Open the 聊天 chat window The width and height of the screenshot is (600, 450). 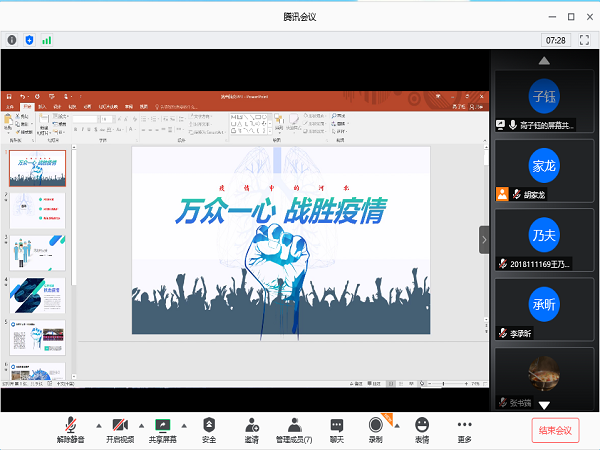pyautogui.click(x=337, y=430)
